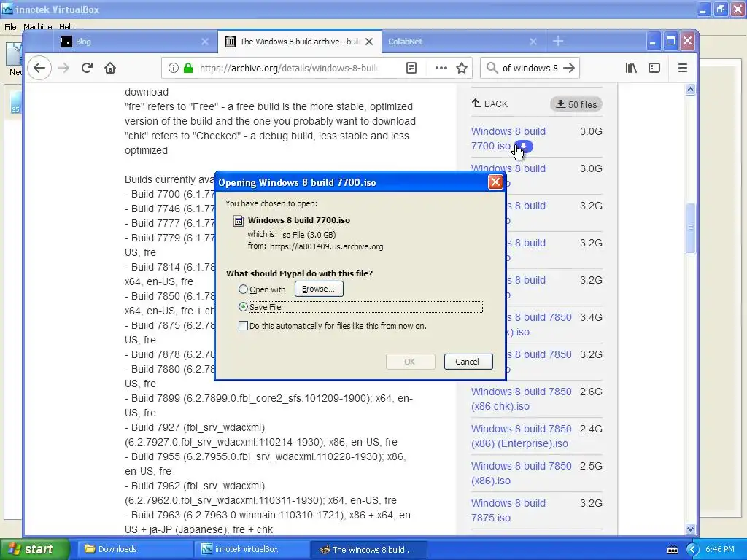Click download icon beside build 7700.iso

[x=524, y=146]
